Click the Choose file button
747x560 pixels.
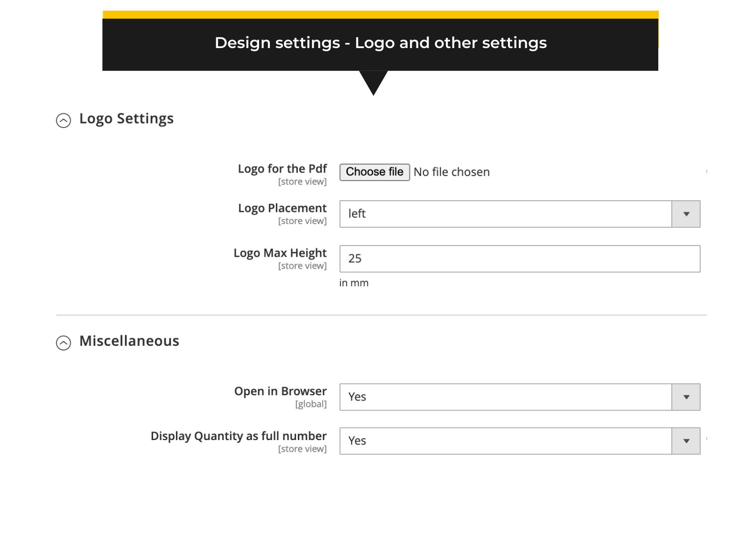pos(374,172)
